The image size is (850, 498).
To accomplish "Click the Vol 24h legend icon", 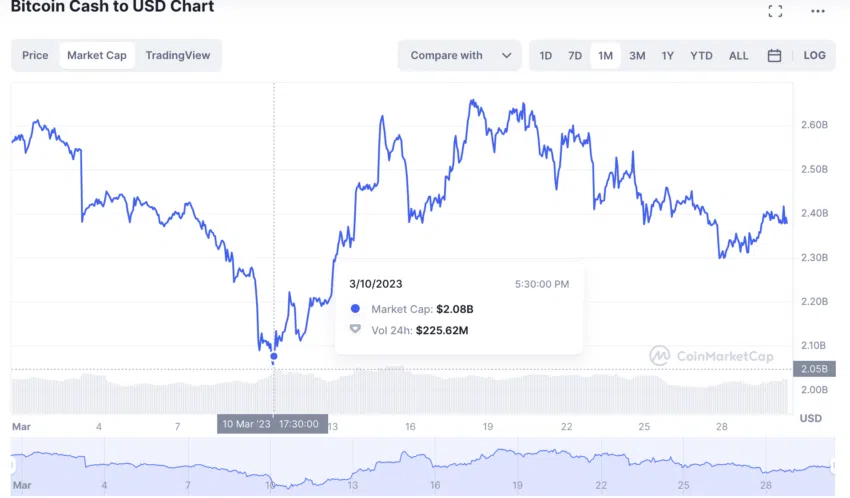I will (355, 329).
